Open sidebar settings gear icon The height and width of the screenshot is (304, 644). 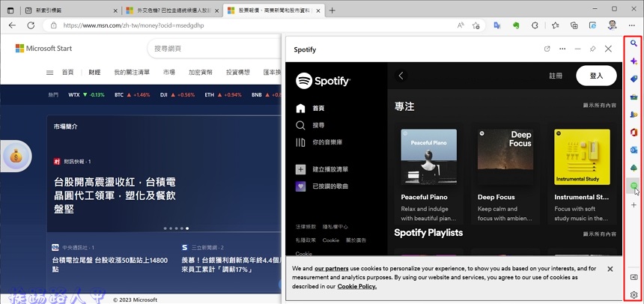coord(634,295)
